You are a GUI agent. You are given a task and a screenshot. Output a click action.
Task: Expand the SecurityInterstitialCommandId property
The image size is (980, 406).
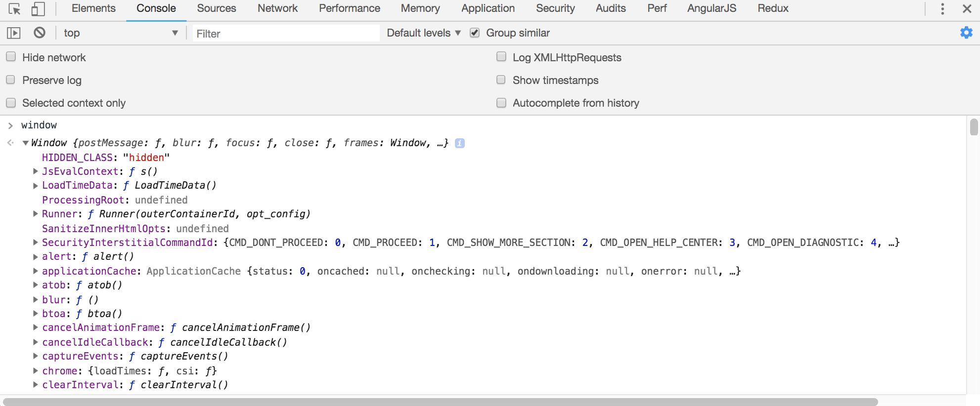click(35, 243)
